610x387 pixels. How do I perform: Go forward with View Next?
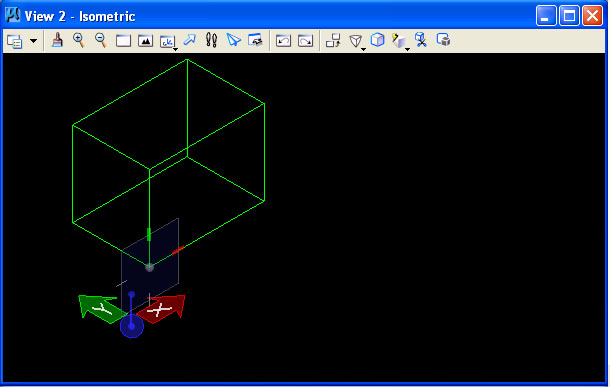tap(305, 40)
